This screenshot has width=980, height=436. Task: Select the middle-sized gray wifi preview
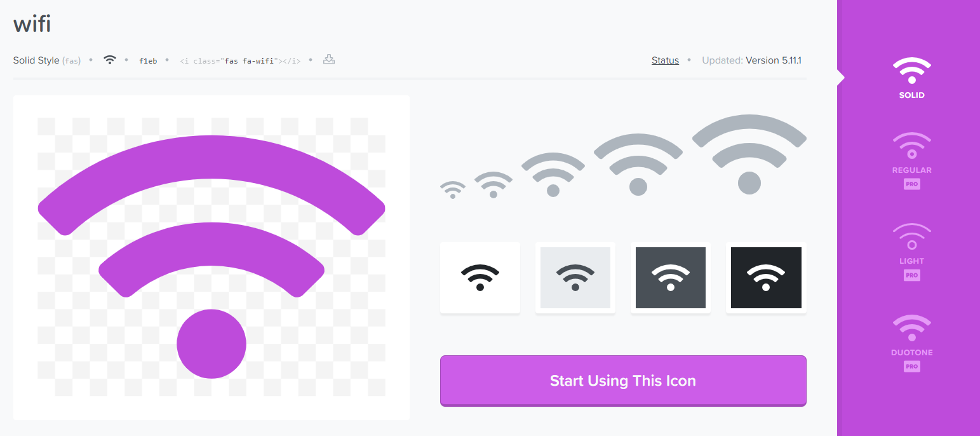(x=553, y=174)
